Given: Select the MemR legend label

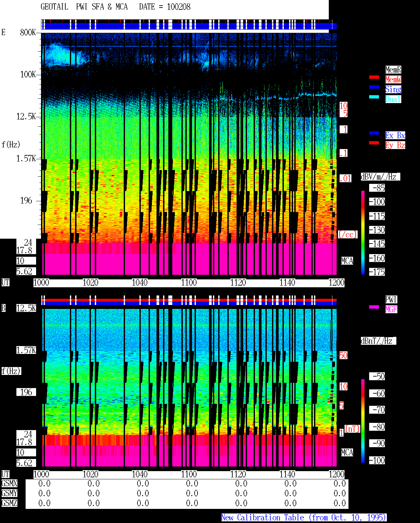Looking at the screenshot, I should pos(393,70).
